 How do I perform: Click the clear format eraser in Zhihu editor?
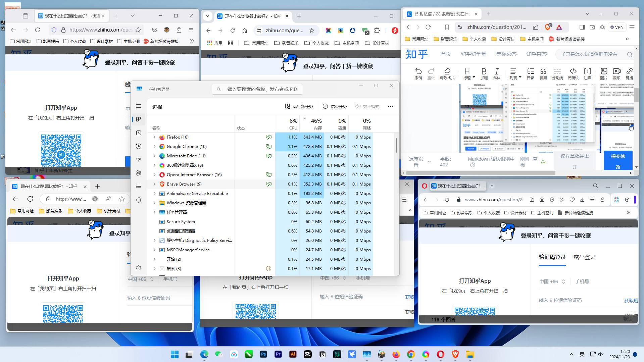pos(447,73)
